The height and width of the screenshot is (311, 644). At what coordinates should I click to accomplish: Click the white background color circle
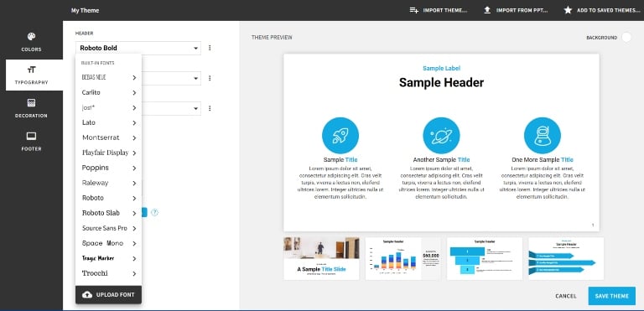626,38
